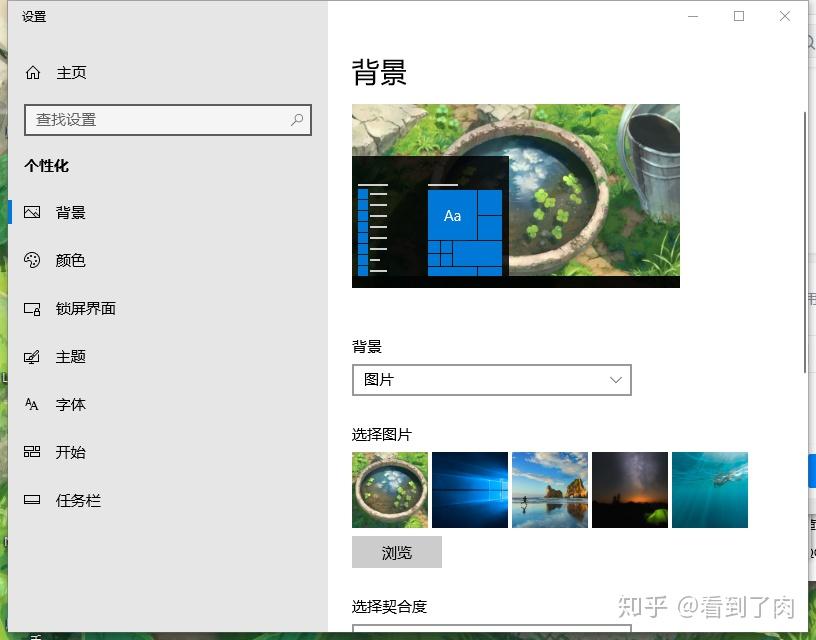Select the garden pond wallpaper thumbnail

[390, 489]
